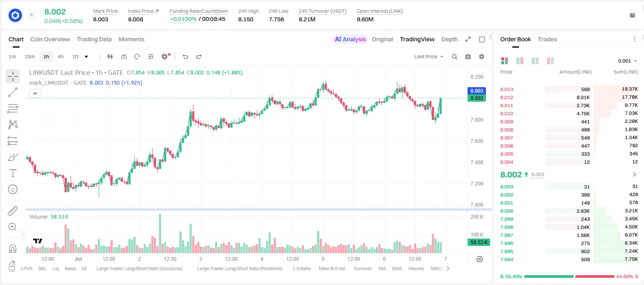Open the Last Price type dropdown
This screenshot has width=644, height=285.
tap(429, 57)
